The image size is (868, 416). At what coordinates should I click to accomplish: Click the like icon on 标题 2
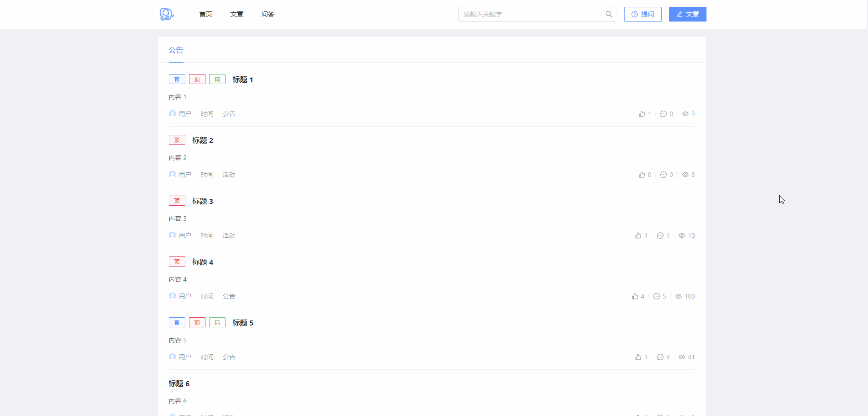coord(642,175)
